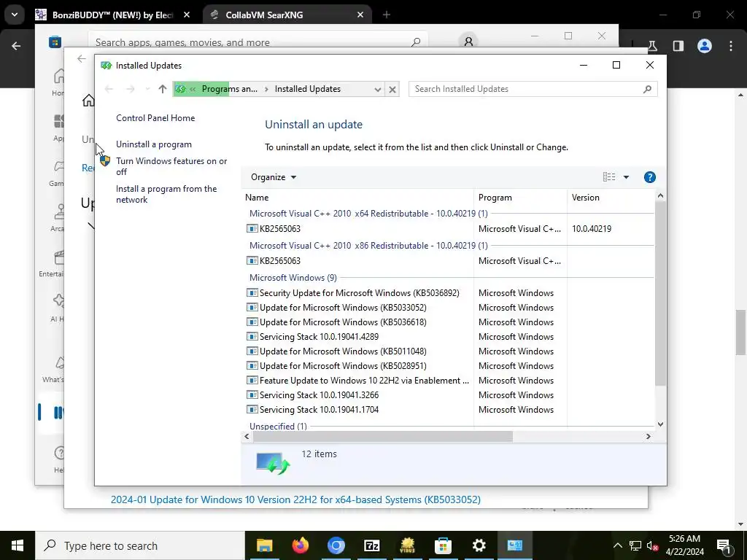Open Turn Windows features on or off
747x560 pixels.
(171, 166)
